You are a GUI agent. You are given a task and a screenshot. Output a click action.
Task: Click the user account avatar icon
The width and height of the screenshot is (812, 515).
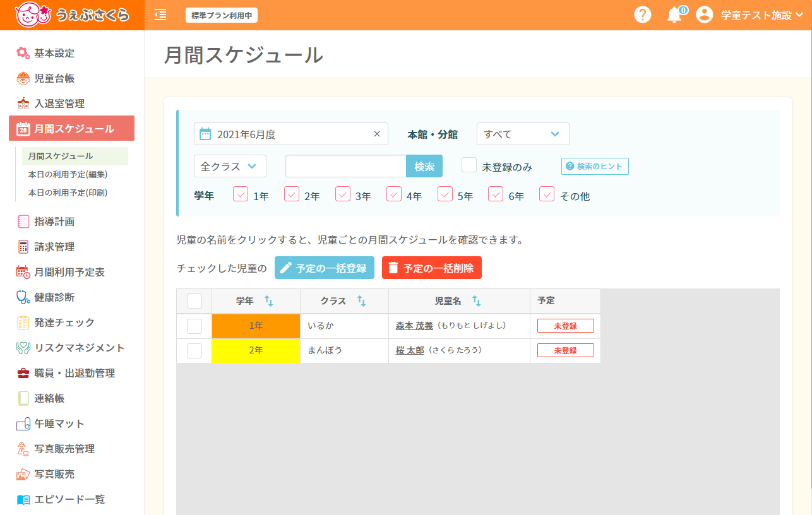click(x=705, y=15)
